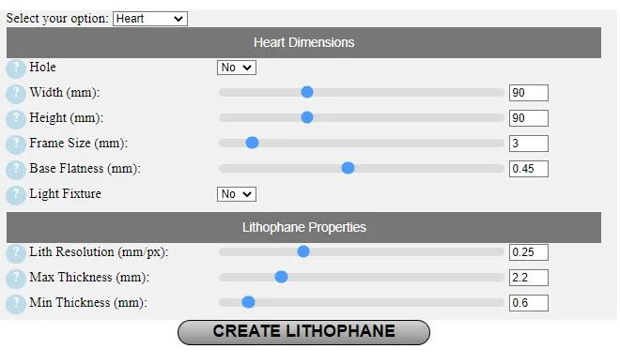The width and height of the screenshot is (620, 364).
Task: Click the help icon beside Hole
Action: point(16,68)
